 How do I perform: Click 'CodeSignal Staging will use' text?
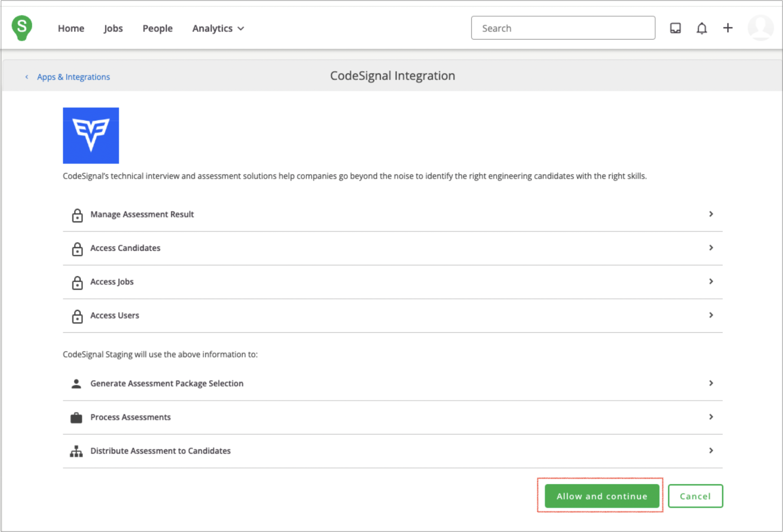[160, 355]
